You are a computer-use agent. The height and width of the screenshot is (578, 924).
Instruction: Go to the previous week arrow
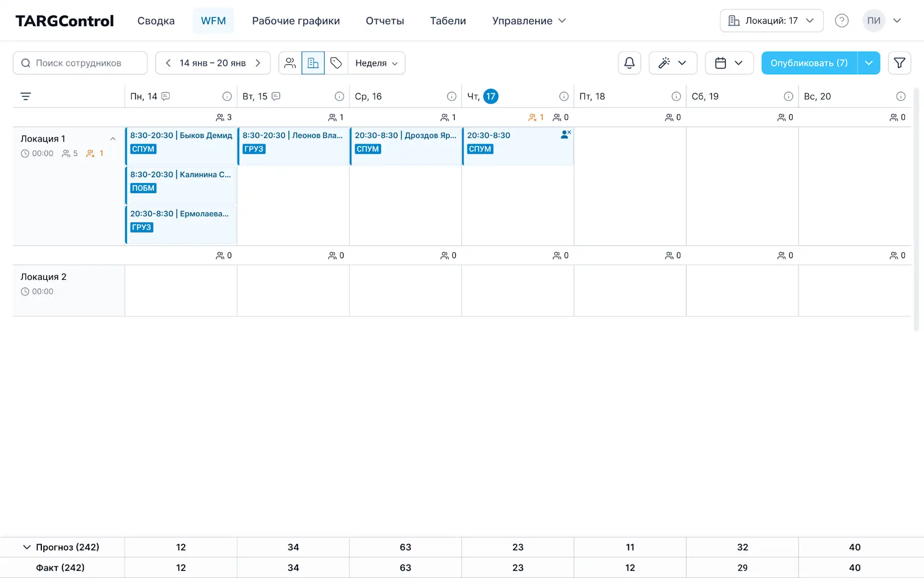pos(168,63)
